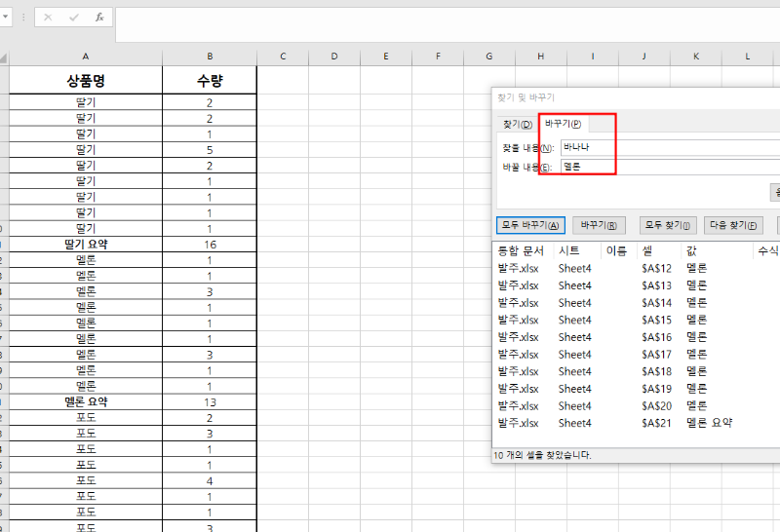Click the 바꿀 내용 field containing 멜론

(670, 167)
